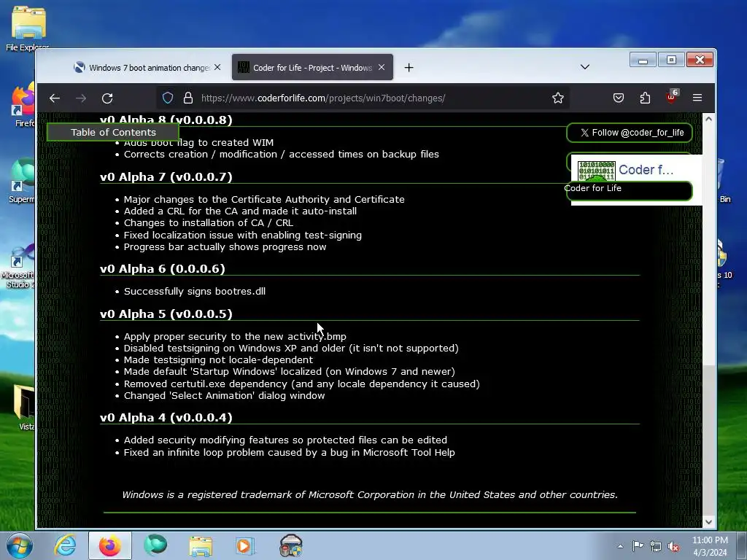Screen dimensions: 747x560
Task: Open Microsoft Studio desktop shortcut
Action: click(x=18, y=267)
